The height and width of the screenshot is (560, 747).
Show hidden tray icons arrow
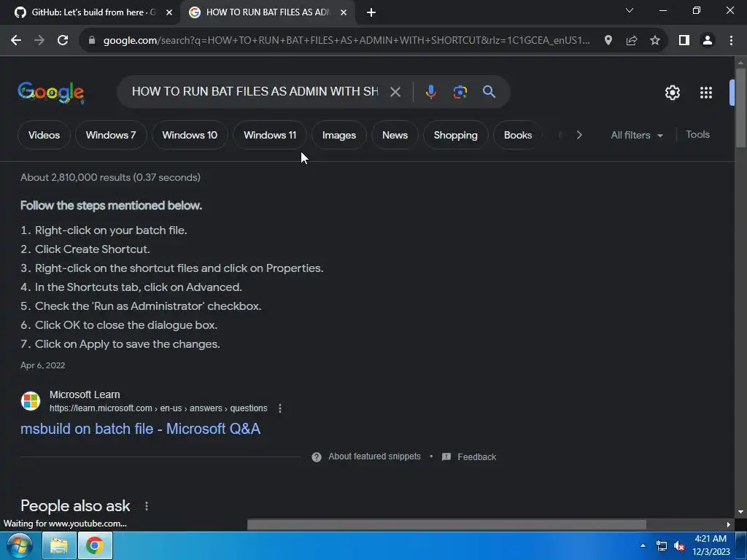coord(643,545)
